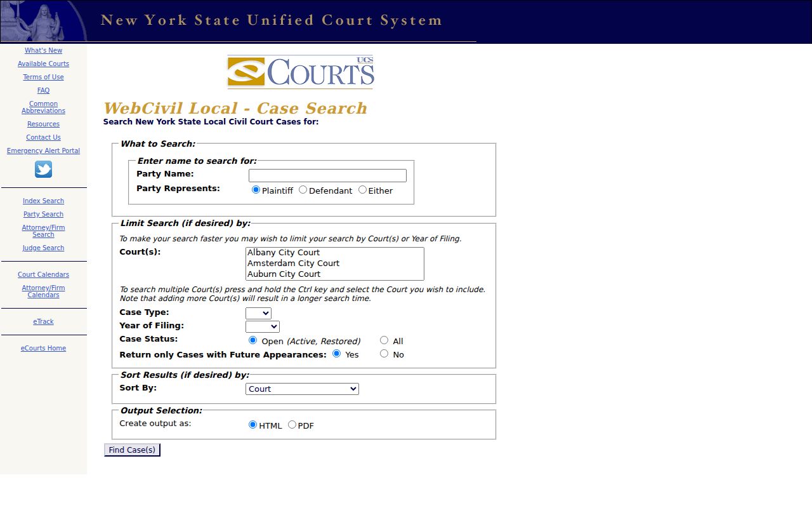
Task: Set Future Appearances to No
Action: click(384, 354)
